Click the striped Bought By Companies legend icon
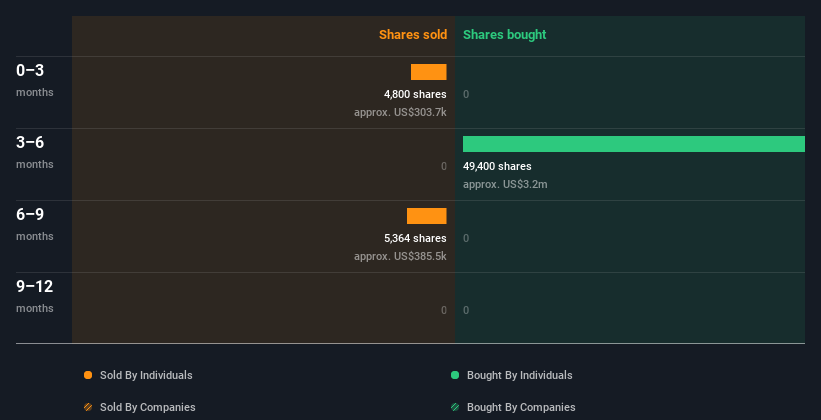 (455, 407)
